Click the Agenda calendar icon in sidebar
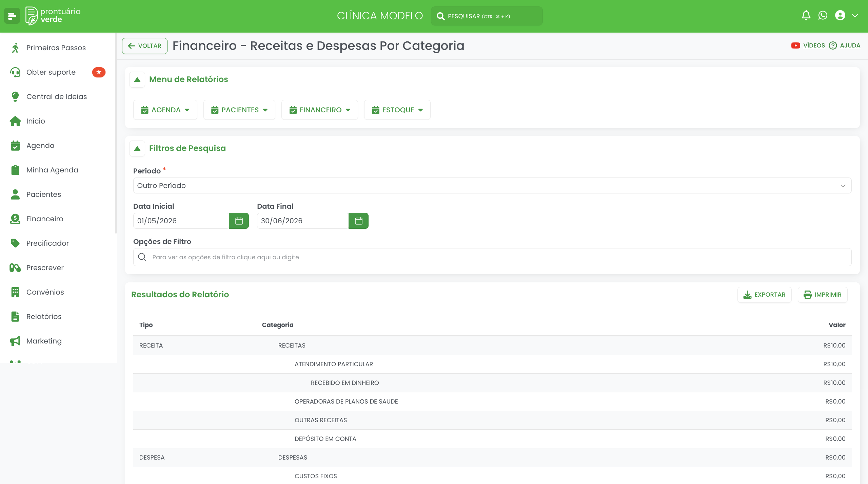868x484 pixels. point(15,146)
